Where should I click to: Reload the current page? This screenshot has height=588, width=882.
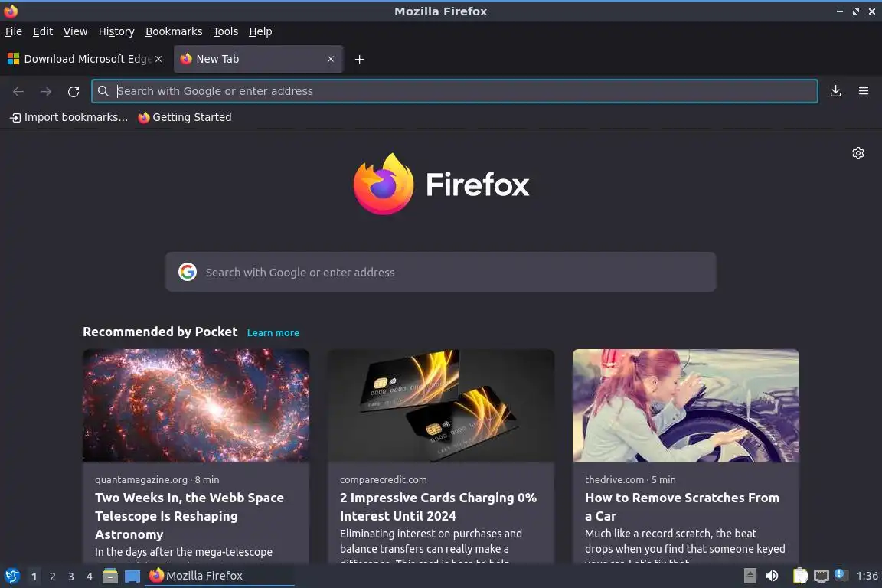[73, 91]
